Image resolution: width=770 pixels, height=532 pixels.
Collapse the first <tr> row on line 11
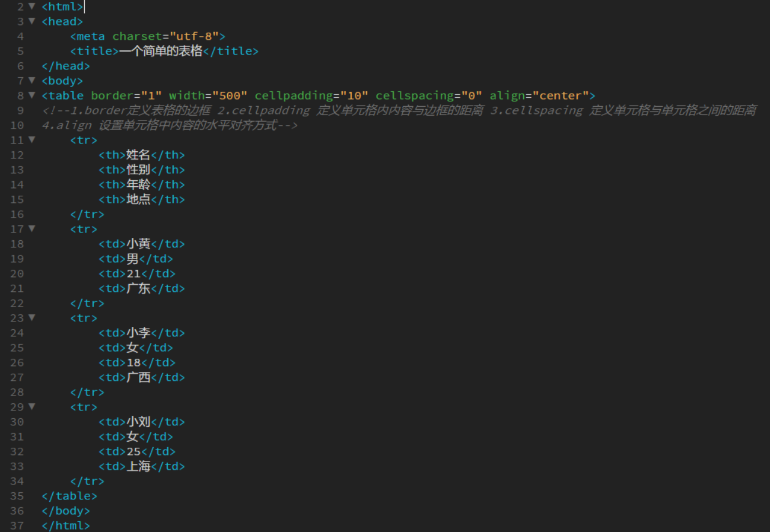tap(31, 140)
